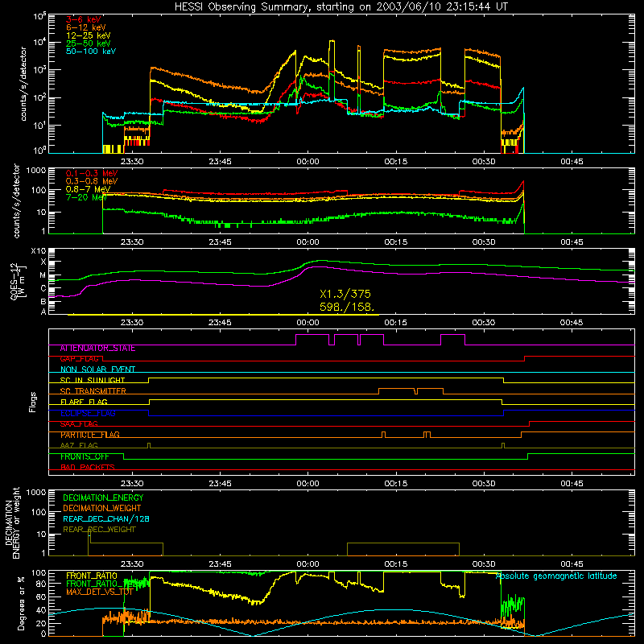Image resolution: width=644 pixels, height=644 pixels.
Task: Click the 0.3-0.8 MeV legend label
Action: 92,182
